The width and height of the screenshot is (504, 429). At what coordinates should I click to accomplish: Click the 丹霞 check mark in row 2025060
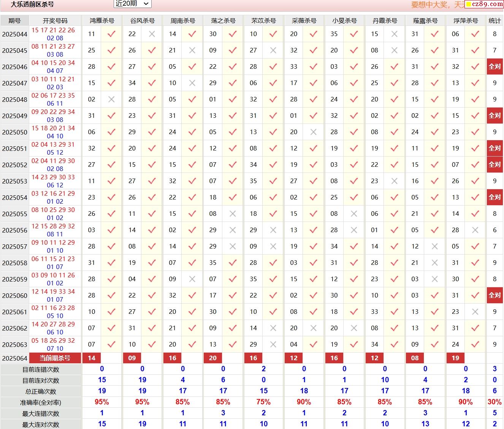[395, 295]
